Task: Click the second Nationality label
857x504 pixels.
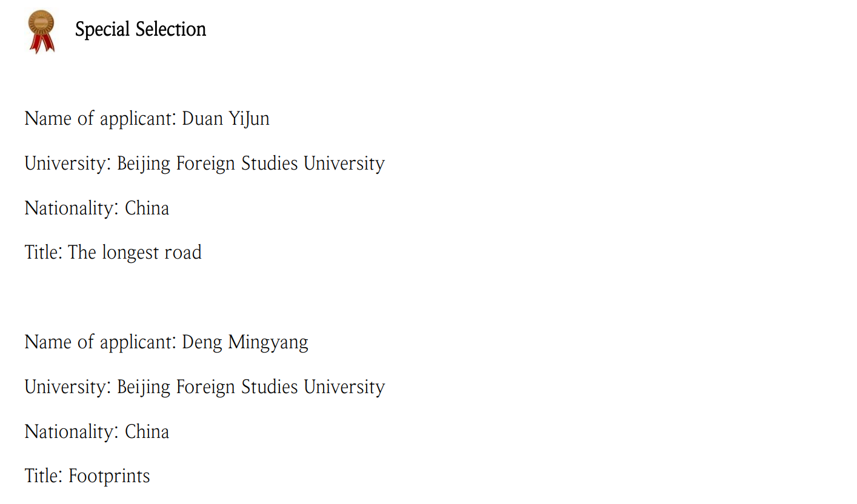Action: click(72, 432)
